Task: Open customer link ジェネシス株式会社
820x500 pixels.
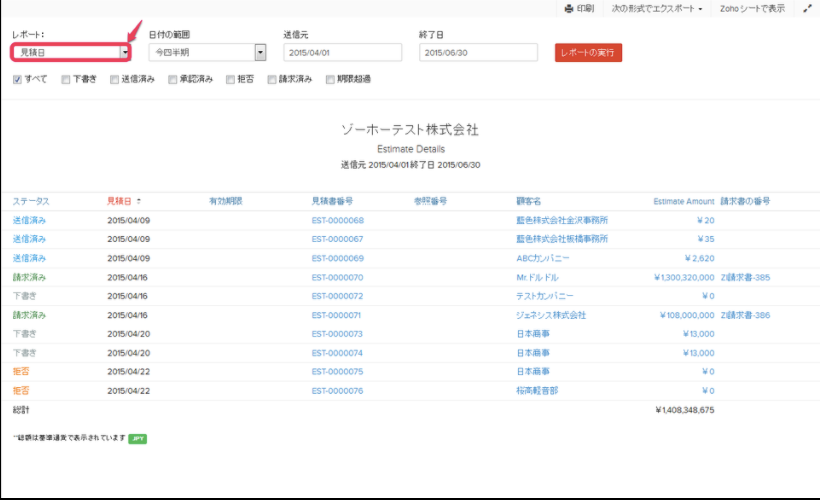Action: (550, 315)
